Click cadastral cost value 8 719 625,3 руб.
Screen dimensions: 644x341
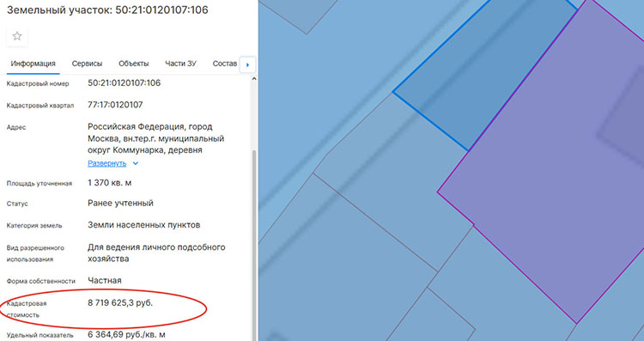120,303
